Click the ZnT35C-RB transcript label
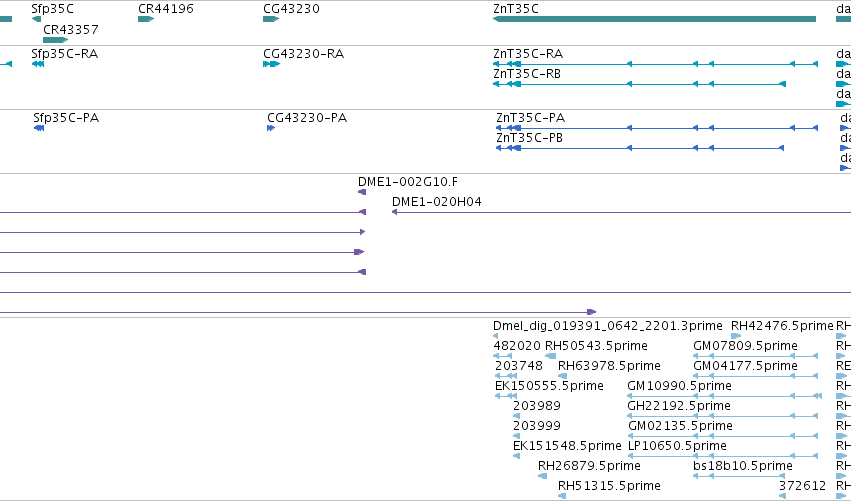The height and width of the screenshot is (501, 851). (527, 74)
